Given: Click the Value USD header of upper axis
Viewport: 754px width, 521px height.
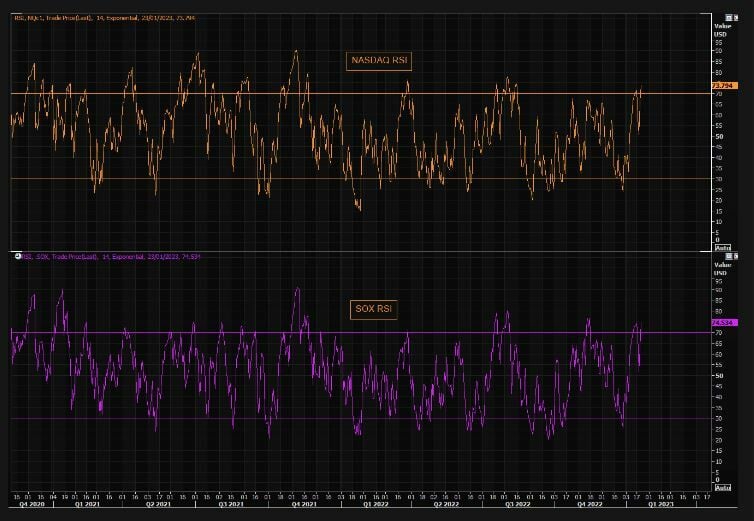Looking at the screenshot, I should pyautogui.click(x=720, y=30).
